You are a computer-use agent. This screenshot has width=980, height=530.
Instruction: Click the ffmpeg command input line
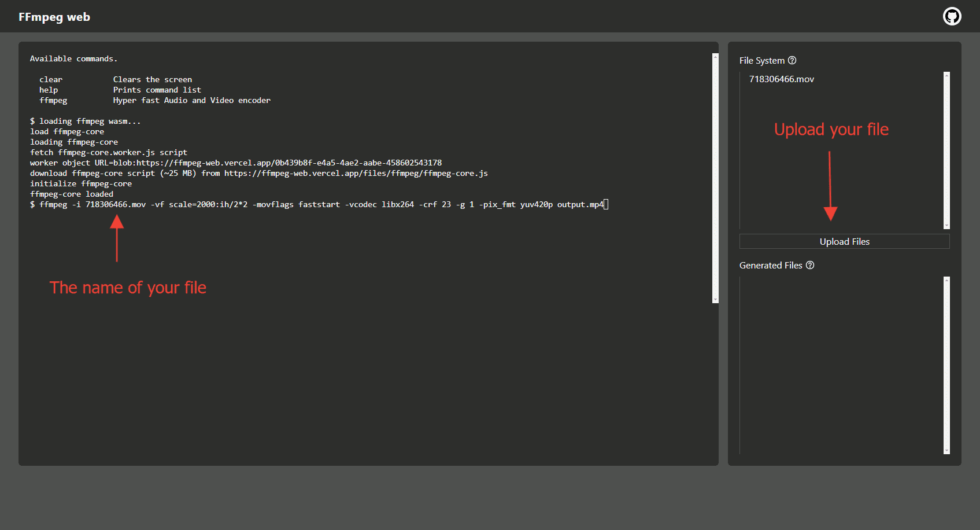[x=319, y=204]
